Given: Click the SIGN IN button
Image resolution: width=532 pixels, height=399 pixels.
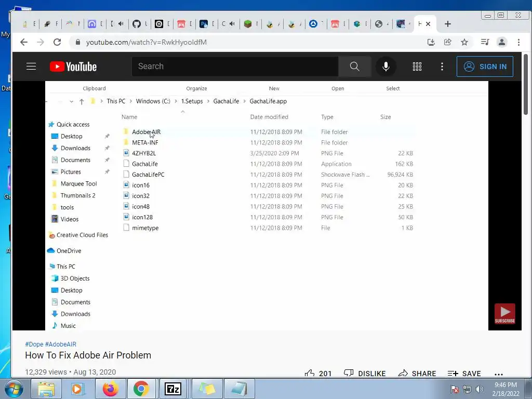Looking at the screenshot, I should tap(485, 66).
